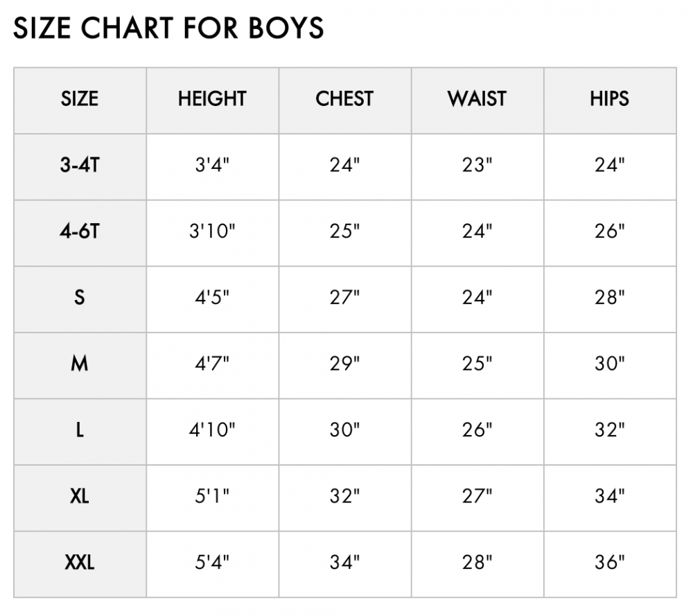Select the XXL size row label
The image size is (693, 616).
pos(80,564)
